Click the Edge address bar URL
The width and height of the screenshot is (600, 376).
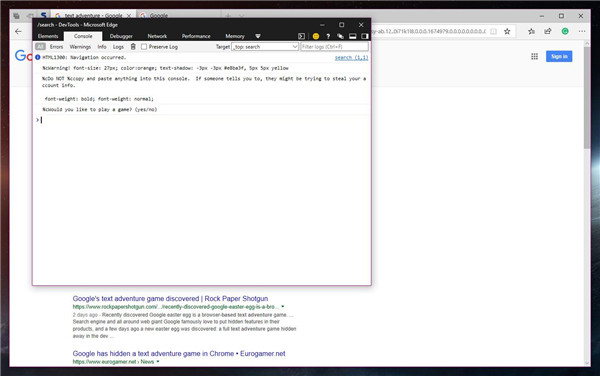pyautogui.click(x=429, y=31)
